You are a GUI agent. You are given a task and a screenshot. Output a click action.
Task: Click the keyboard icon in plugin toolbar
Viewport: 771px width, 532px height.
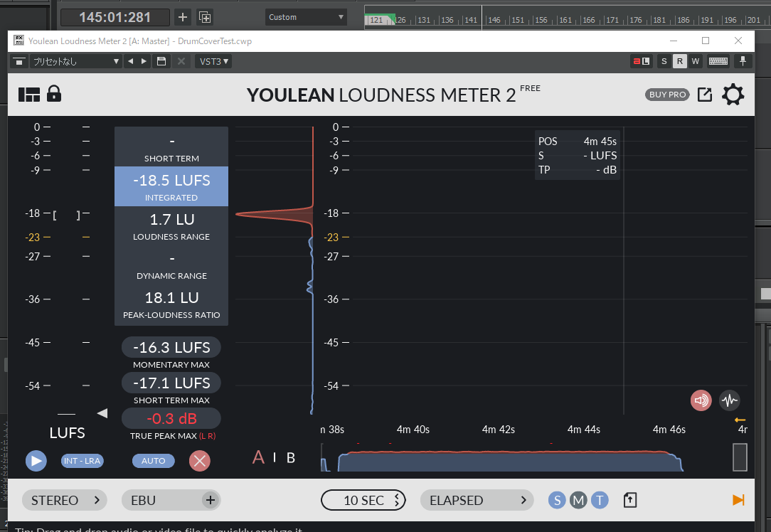click(x=718, y=61)
